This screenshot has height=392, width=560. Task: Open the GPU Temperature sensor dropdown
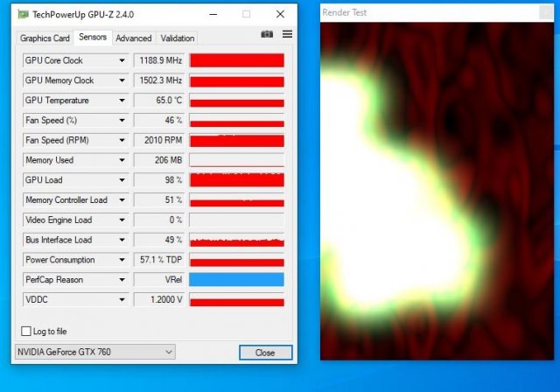(x=122, y=101)
